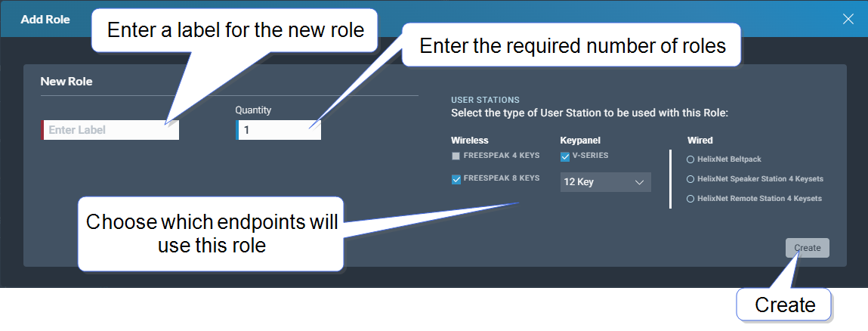
Task: Click the "required number of roles" callout
Action: [x=572, y=46]
